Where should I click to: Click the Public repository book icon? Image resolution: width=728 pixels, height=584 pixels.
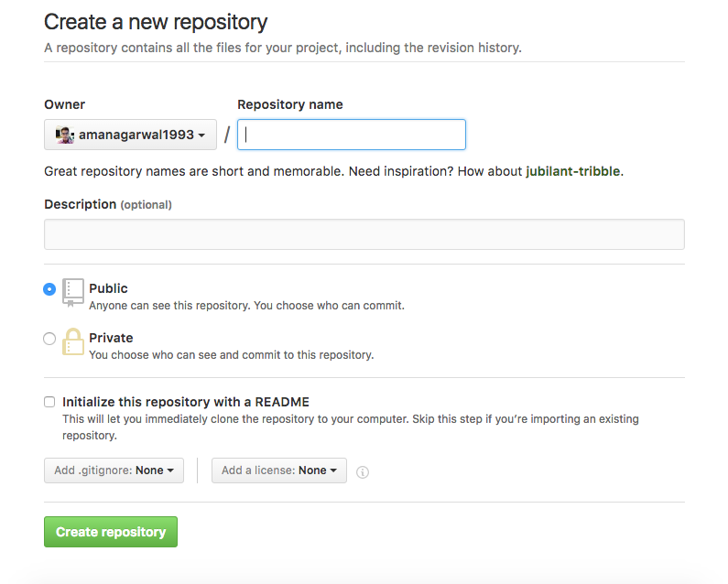[73, 292]
